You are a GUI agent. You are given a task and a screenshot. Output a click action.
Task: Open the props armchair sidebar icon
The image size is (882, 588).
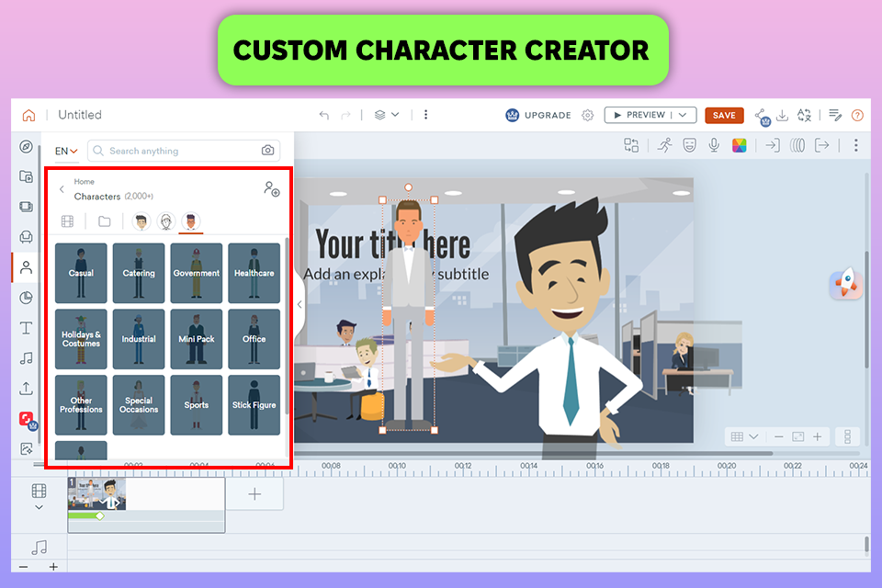coord(26,237)
